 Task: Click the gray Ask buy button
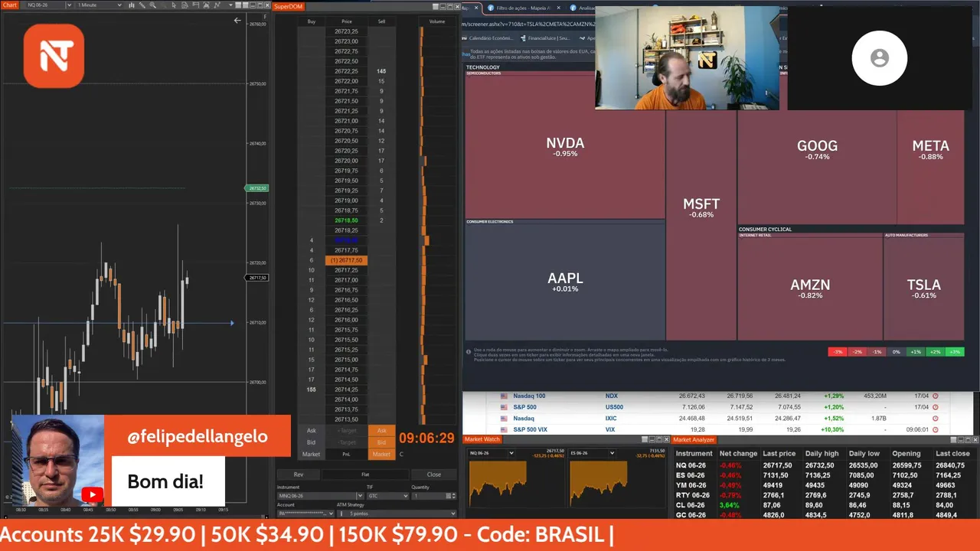(312, 431)
